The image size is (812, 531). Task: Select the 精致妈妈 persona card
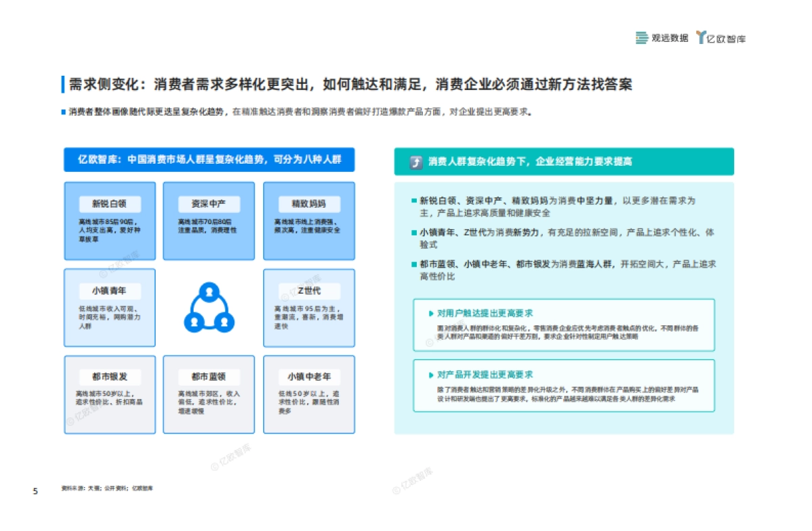(309, 221)
